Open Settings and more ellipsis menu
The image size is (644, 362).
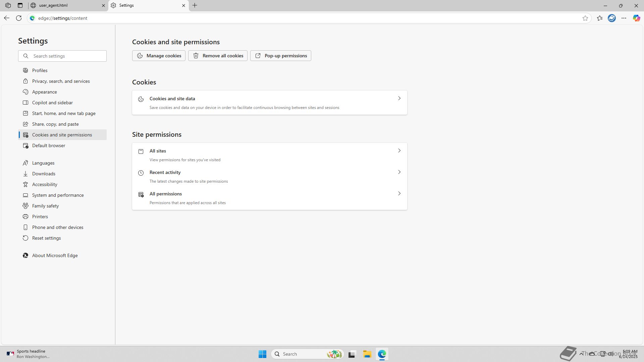(624, 18)
